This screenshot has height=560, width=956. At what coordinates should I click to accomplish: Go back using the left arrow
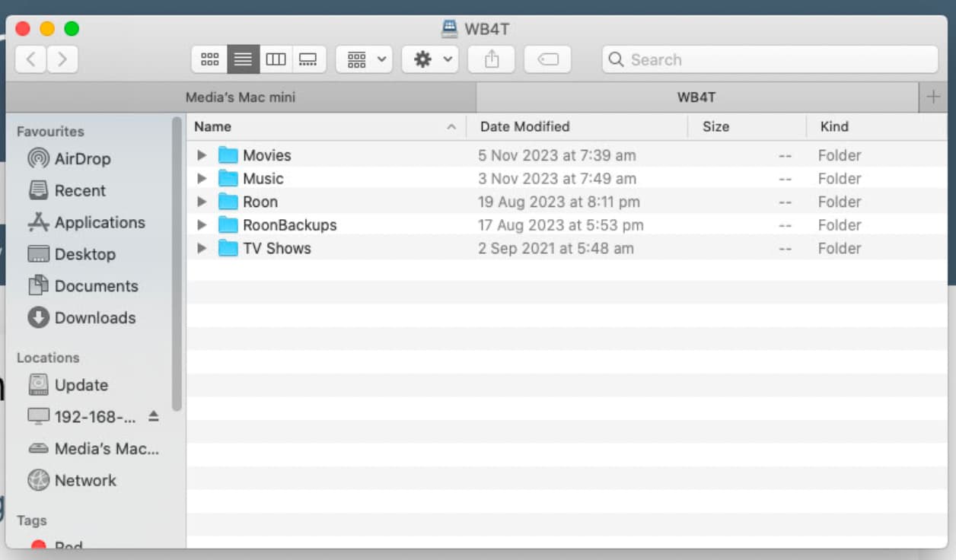point(30,59)
